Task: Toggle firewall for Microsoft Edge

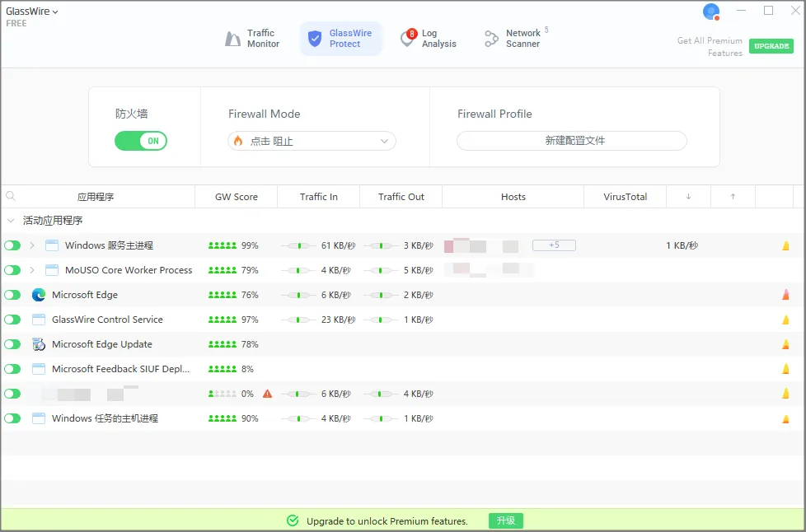Action: (x=12, y=295)
